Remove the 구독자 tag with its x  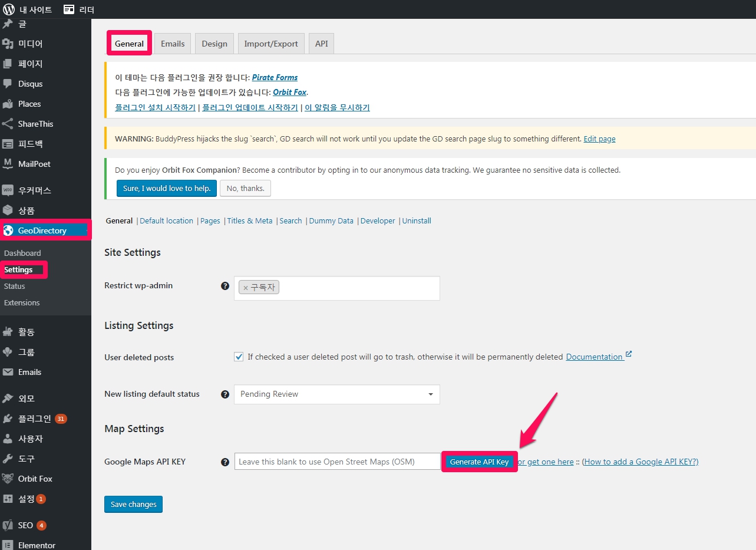[x=246, y=288]
